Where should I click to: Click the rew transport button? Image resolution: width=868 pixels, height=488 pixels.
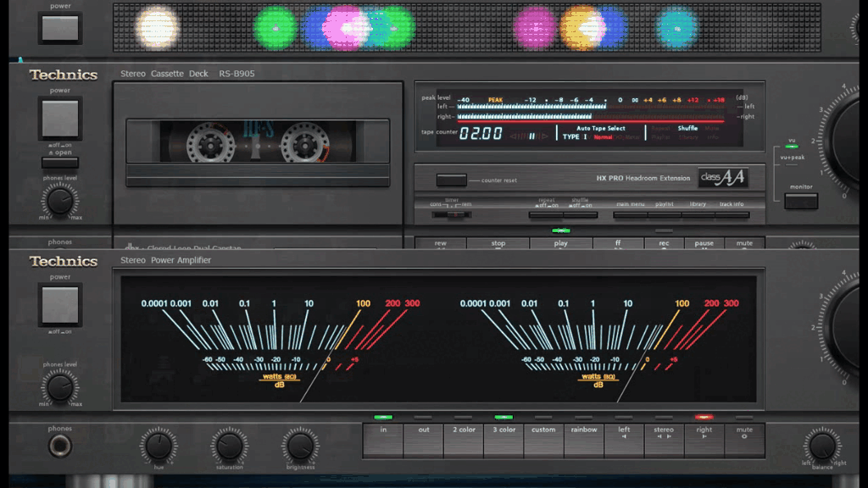[440, 243]
